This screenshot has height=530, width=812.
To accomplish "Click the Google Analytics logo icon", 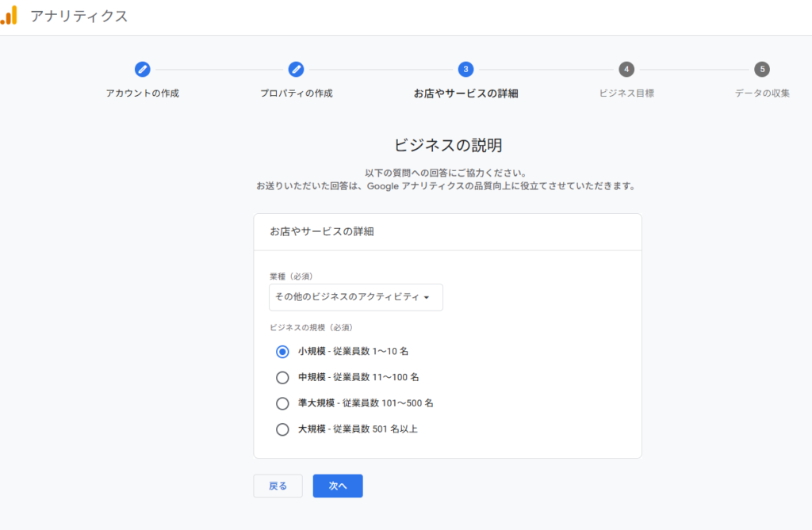I will pos(9,15).
